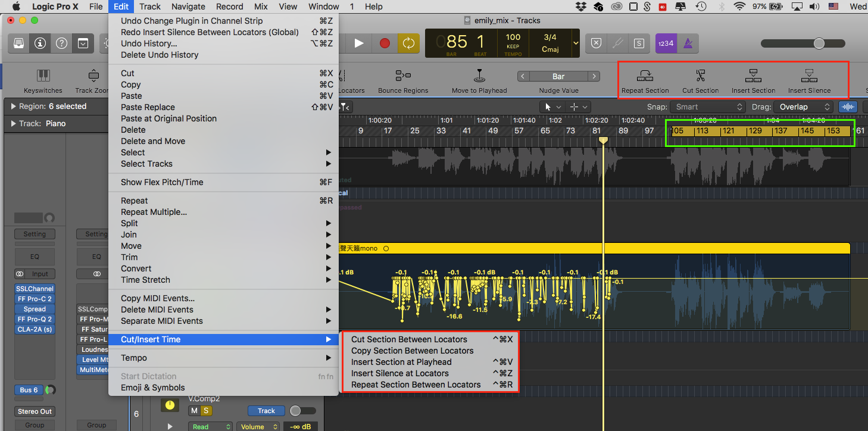Click the Keyswitches piano icon
868x431 pixels.
pos(43,76)
